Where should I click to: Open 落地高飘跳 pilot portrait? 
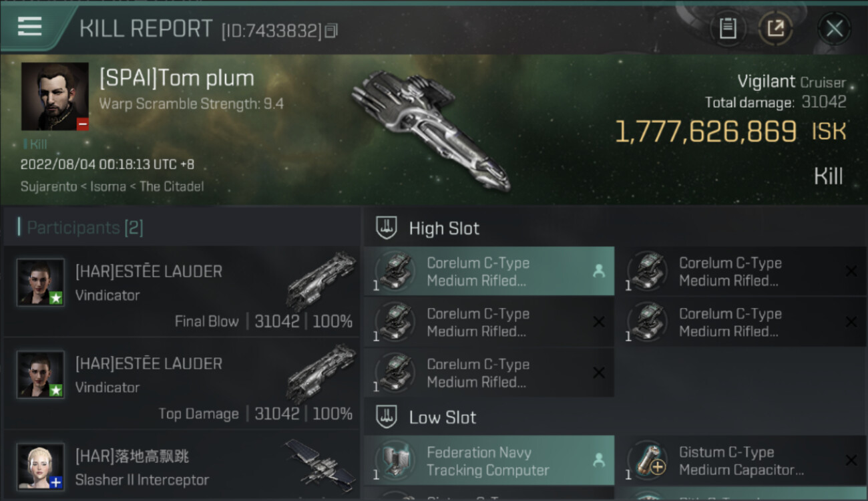tap(41, 466)
